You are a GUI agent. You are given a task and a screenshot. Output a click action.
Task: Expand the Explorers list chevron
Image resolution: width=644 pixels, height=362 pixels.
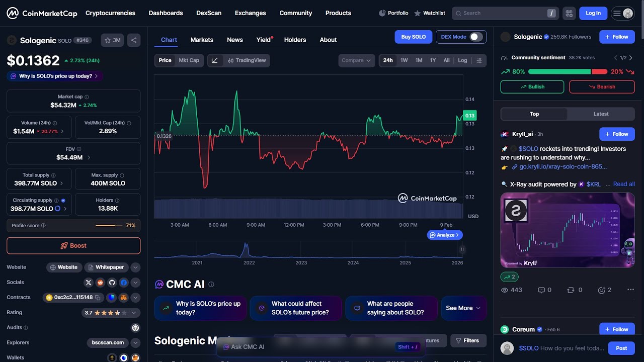pyautogui.click(x=135, y=343)
